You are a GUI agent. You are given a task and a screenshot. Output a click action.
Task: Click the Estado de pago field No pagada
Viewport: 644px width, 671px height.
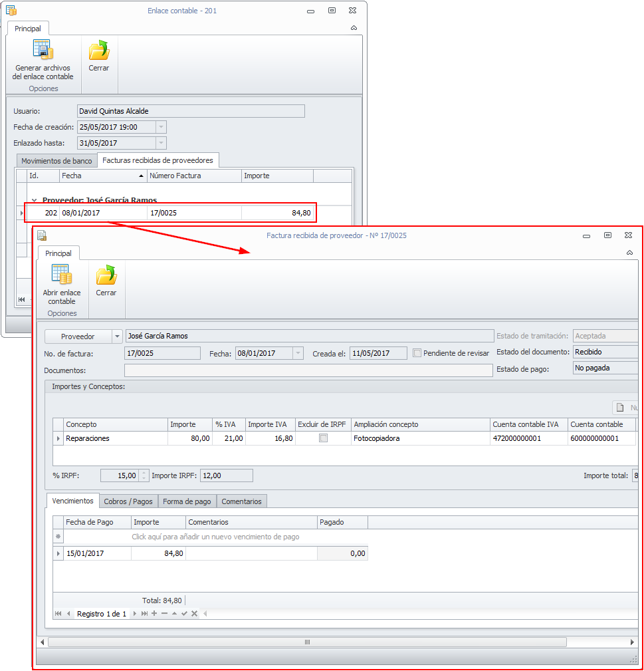tap(605, 368)
